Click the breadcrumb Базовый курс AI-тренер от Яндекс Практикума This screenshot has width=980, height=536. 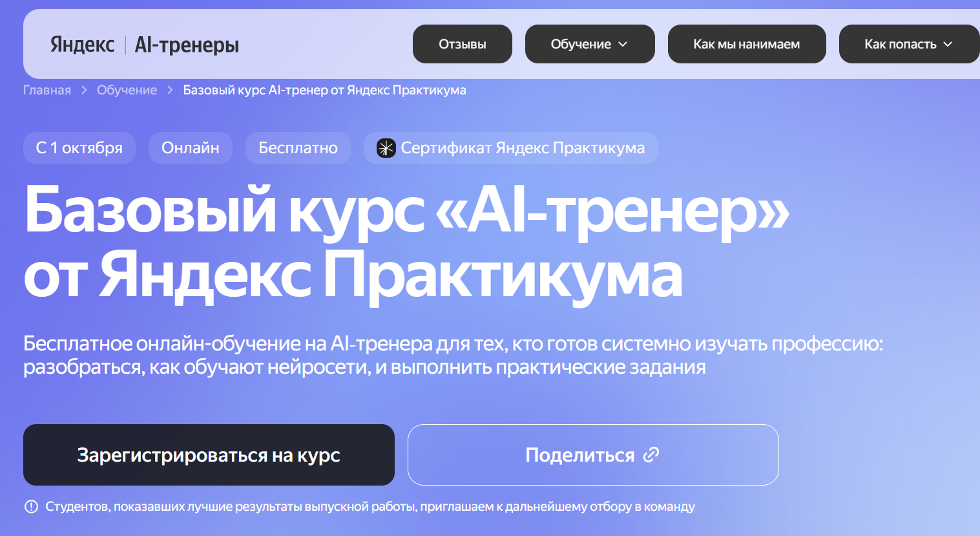pyautogui.click(x=324, y=90)
